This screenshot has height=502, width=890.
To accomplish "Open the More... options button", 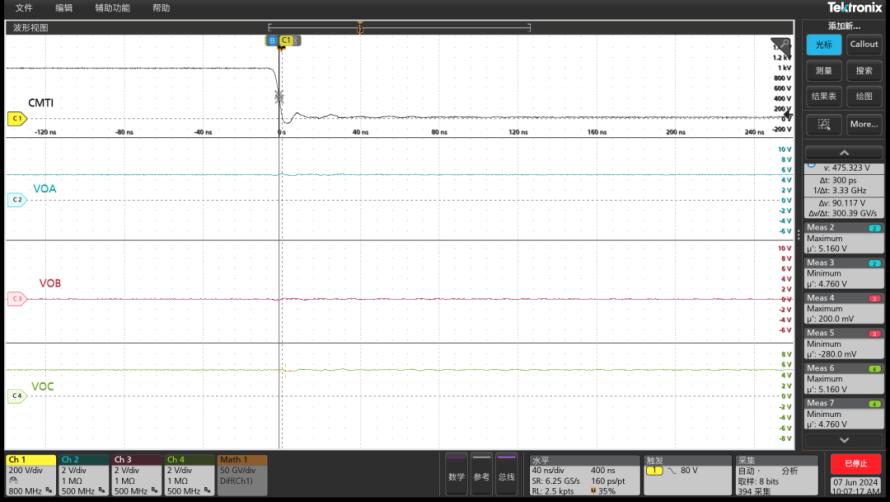I will (864, 124).
